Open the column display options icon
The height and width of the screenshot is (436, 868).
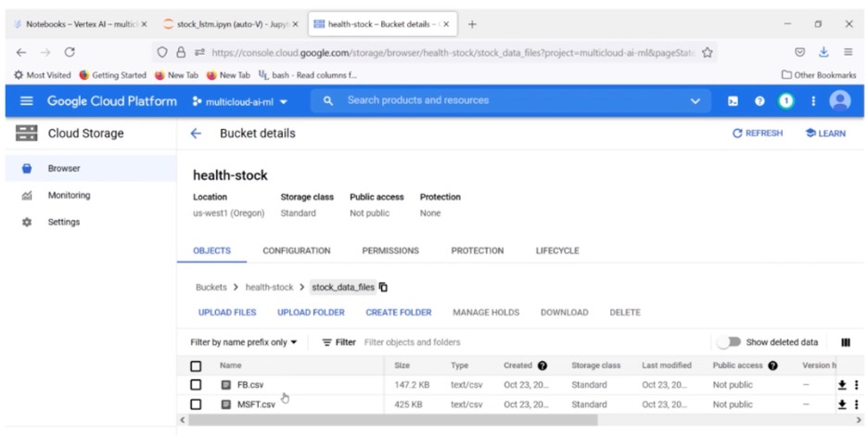coord(846,342)
